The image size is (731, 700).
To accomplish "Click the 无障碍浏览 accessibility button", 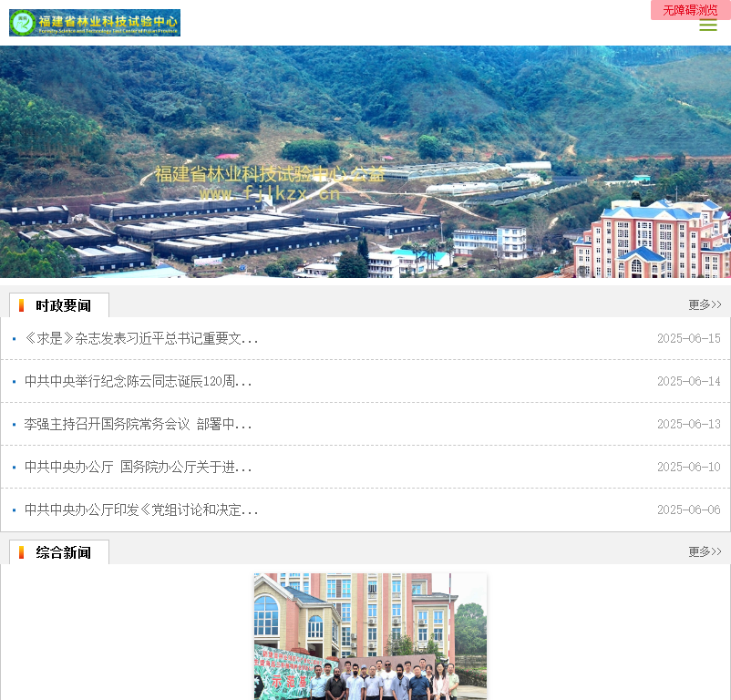I will (x=689, y=10).
